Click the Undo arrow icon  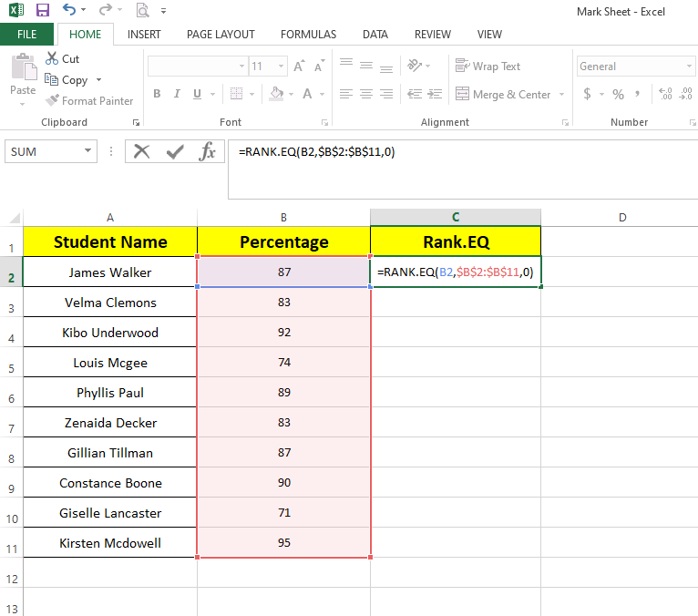(x=69, y=9)
